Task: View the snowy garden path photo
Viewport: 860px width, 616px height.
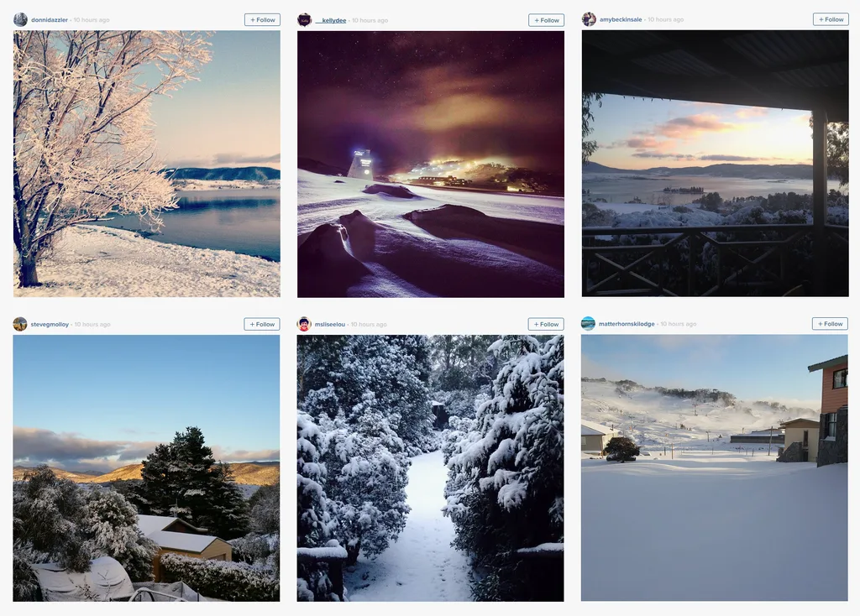Action: 430,468
